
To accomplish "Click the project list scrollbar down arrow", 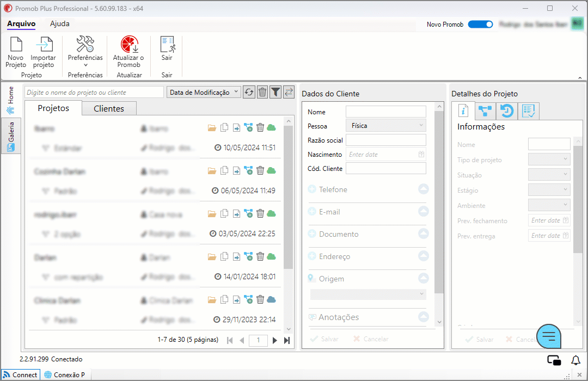I will tap(289, 329).
